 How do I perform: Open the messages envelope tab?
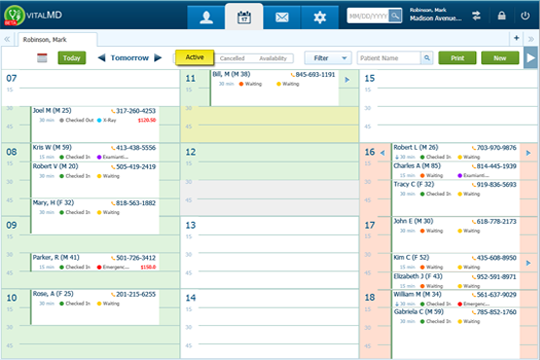point(282,17)
